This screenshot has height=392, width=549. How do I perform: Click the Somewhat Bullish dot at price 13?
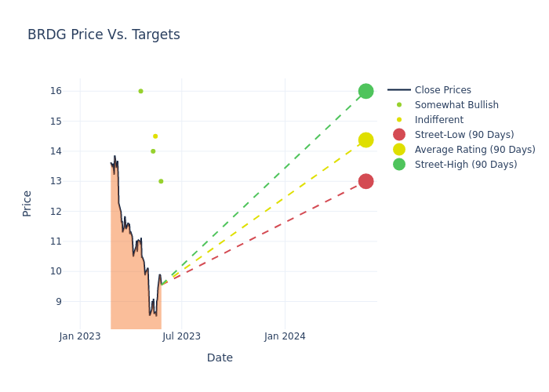(161, 181)
